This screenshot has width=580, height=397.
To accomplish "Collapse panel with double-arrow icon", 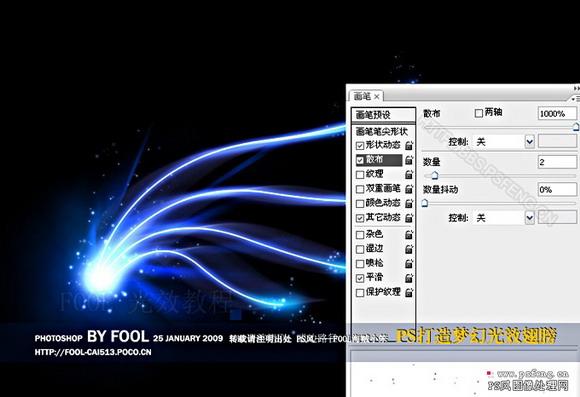I will [576, 88].
